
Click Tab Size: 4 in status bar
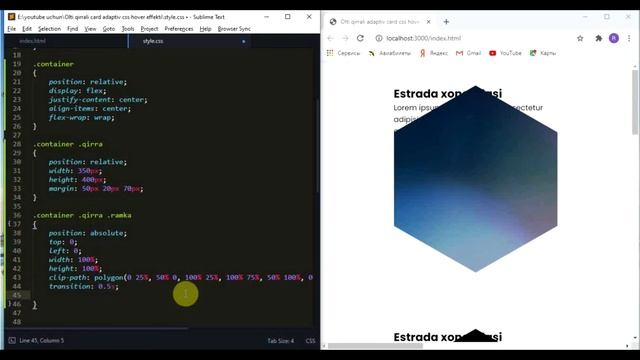280,340
